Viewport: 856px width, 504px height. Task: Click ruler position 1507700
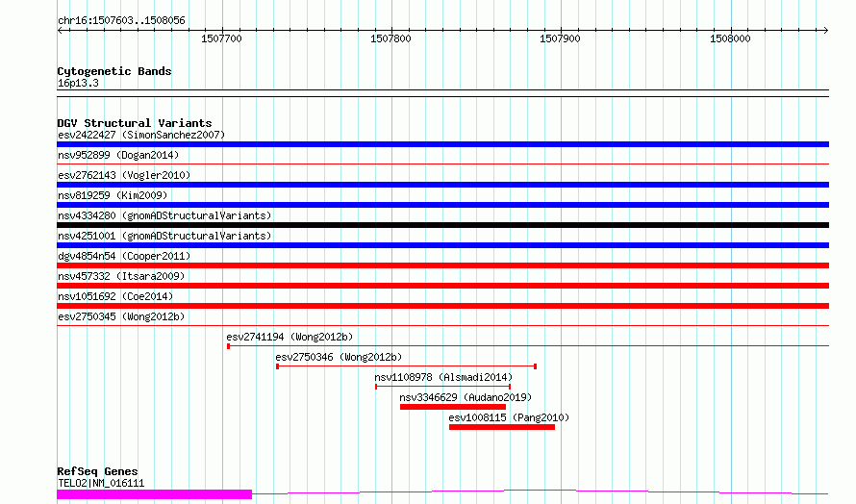221,38
